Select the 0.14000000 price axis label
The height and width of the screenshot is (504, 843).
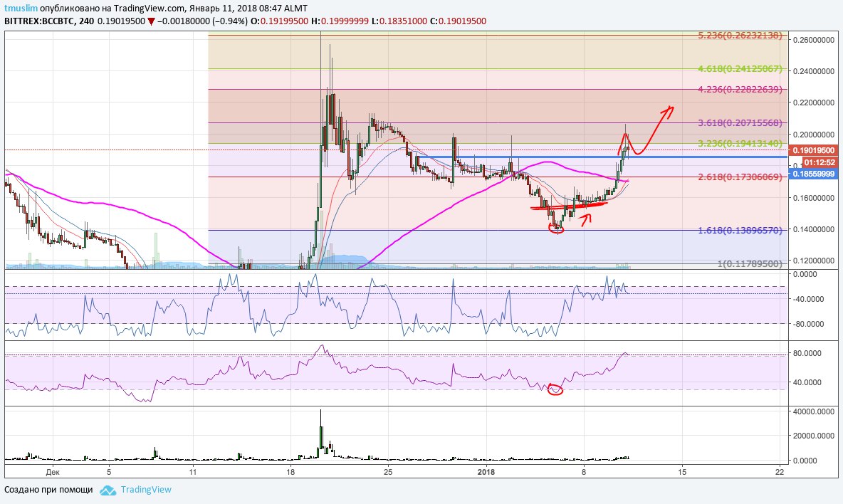coord(813,229)
